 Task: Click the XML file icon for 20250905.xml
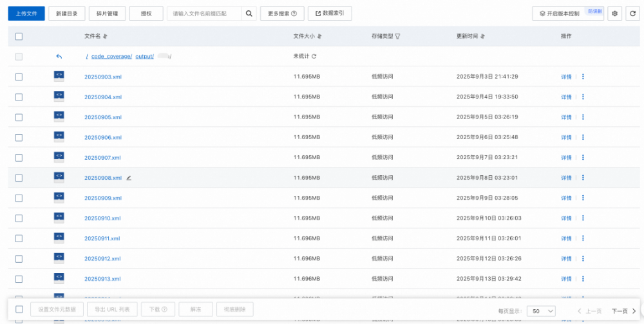pyautogui.click(x=59, y=117)
